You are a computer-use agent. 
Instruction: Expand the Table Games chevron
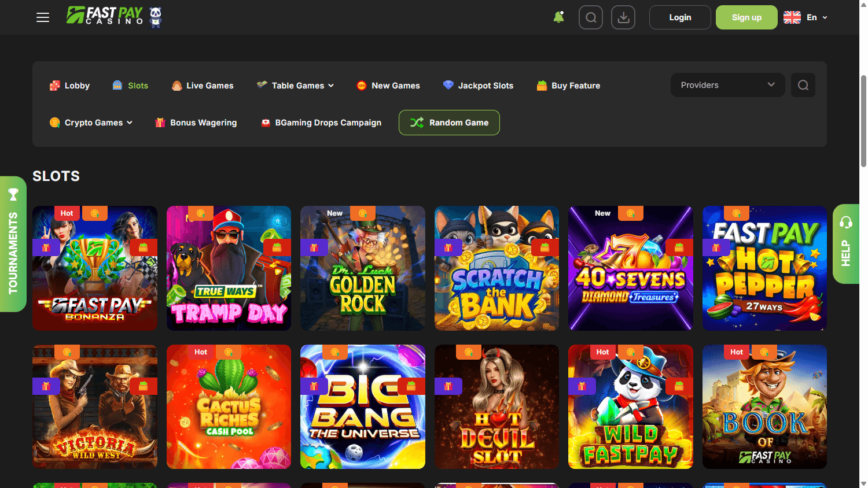click(x=332, y=85)
